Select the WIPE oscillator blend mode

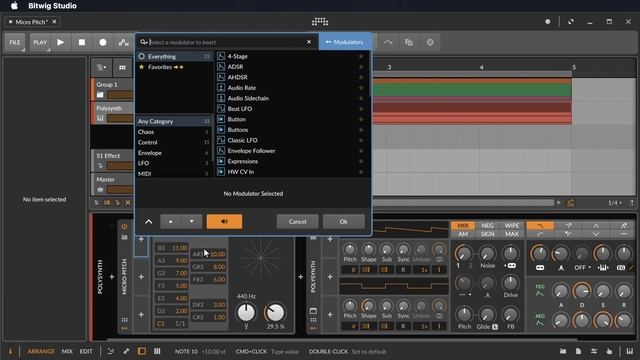tap(512, 225)
